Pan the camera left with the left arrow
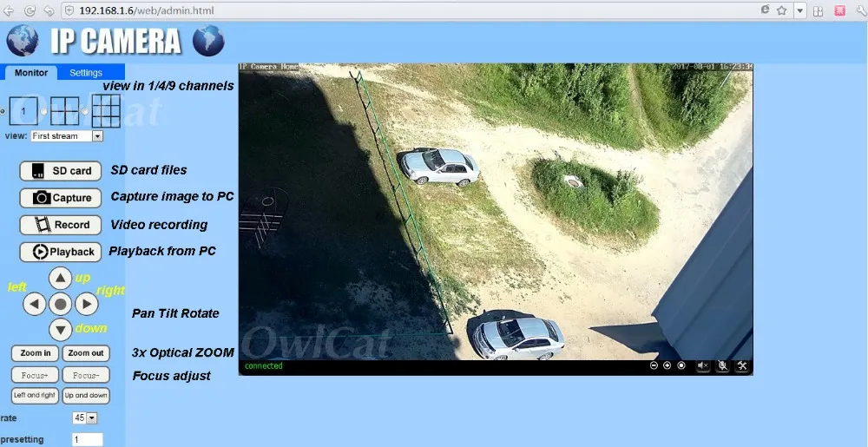Screen dimensions: 868x447 click(35, 304)
